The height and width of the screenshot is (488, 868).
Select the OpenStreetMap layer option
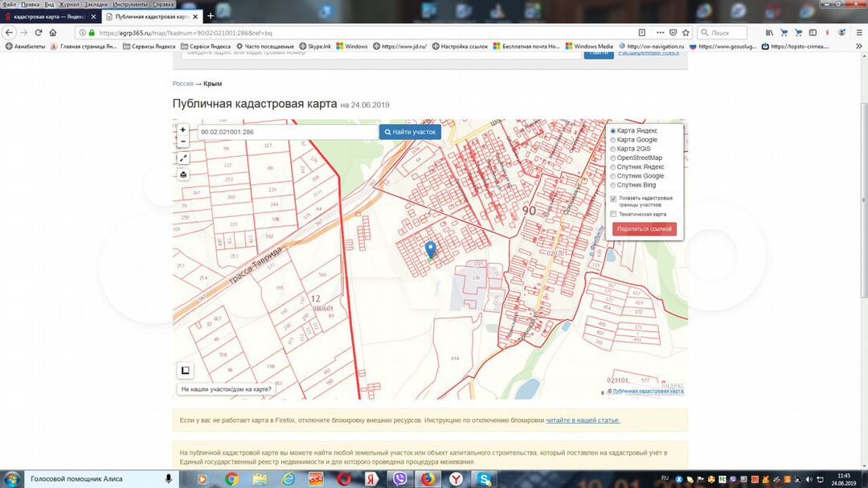pyautogui.click(x=613, y=158)
